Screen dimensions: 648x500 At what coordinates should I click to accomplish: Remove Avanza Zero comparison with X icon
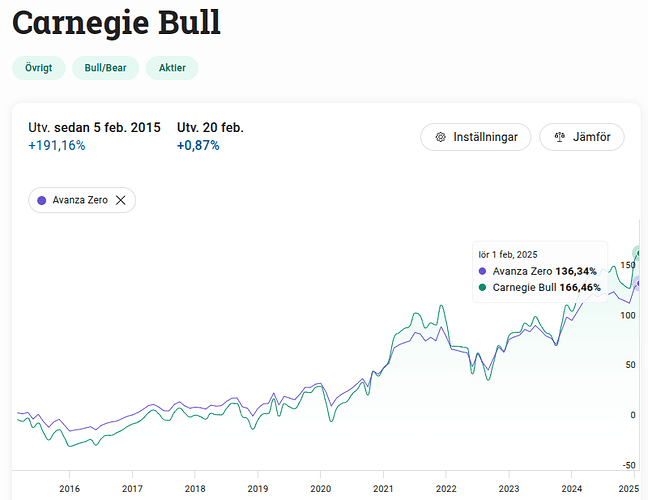point(121,200)
